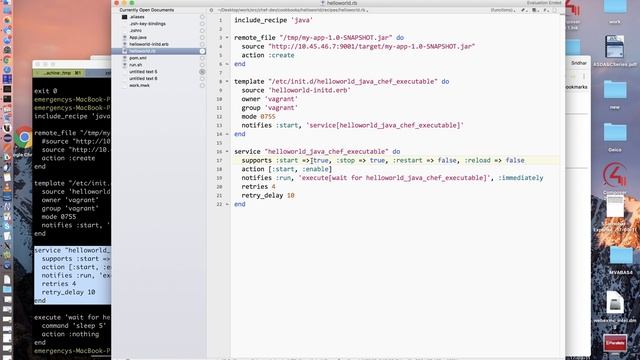Select helloworld-initd.erb in the open documents list
The width and height of the screenshot is (640, 360).
coord(149,44)
